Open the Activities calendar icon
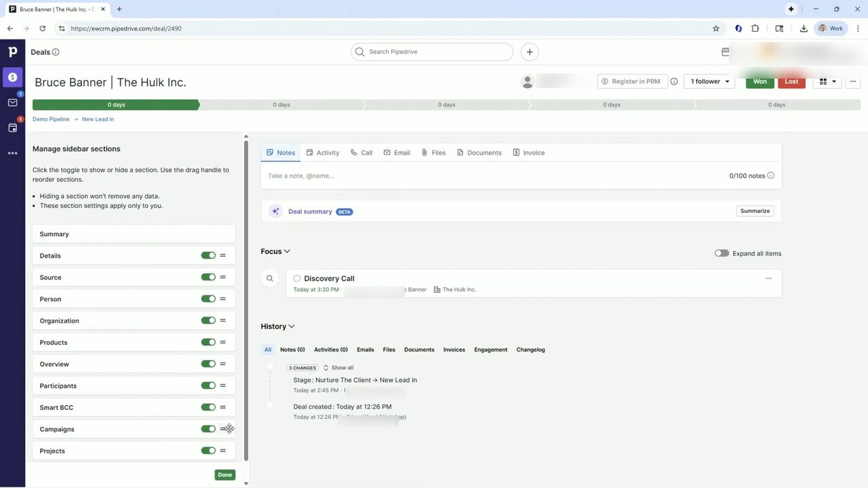This screenshot has width=868, height=488. point(12,127)
